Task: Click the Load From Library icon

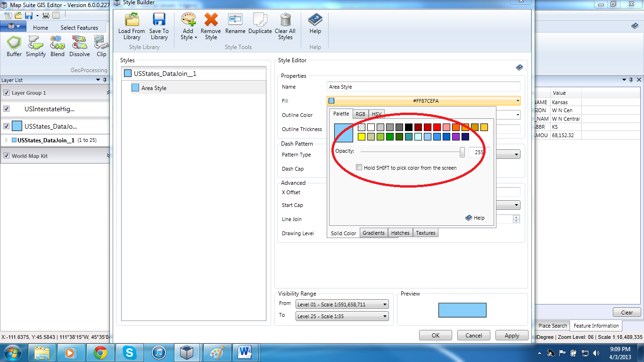Action: (x=132, y=20)
